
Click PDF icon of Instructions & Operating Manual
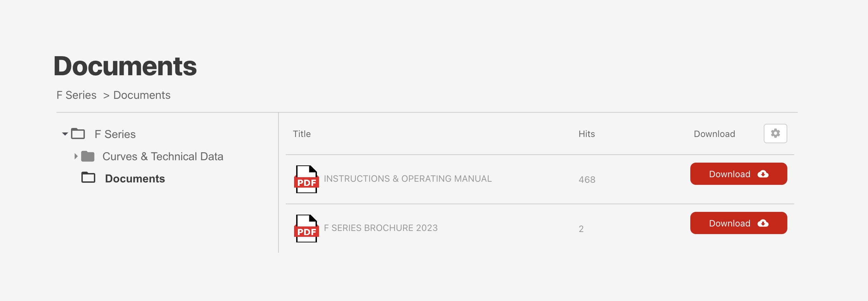307,179
